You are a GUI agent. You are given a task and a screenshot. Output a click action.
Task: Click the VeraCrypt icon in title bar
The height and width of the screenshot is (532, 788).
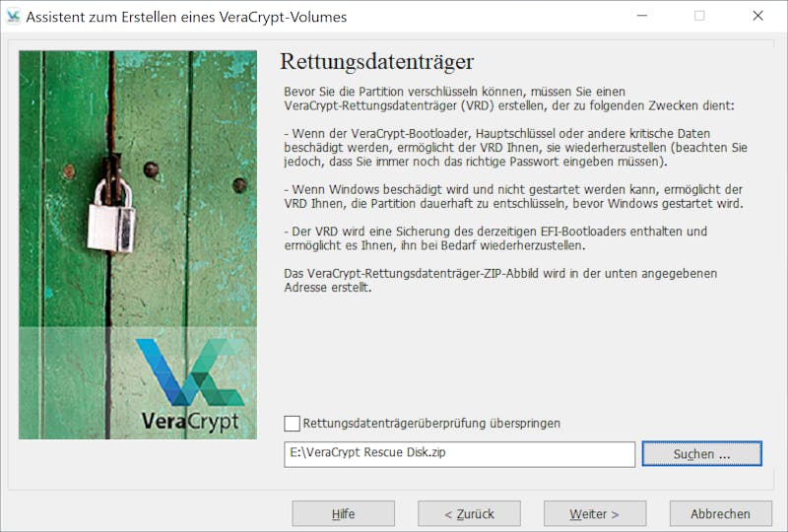(13, 17)
